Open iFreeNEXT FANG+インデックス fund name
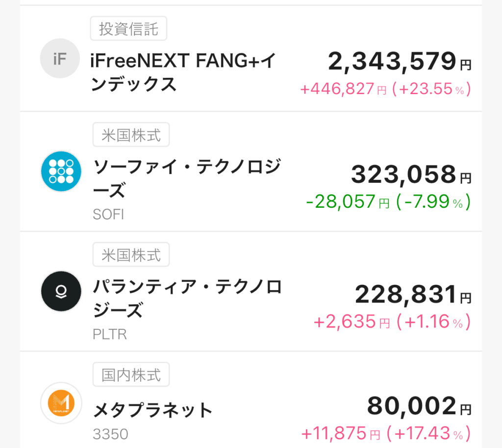Image resolution: width=502 pixels, height=448 pixels. (x=183, y=73)
